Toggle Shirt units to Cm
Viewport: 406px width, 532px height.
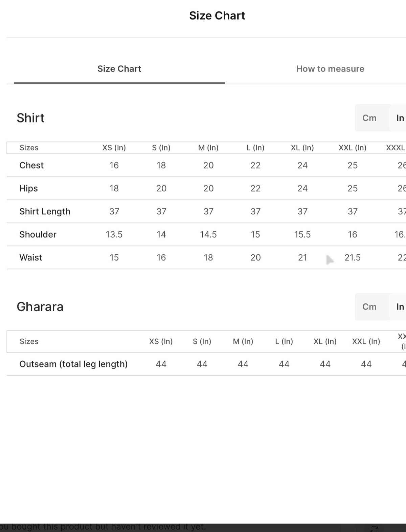tap(369, 118)
